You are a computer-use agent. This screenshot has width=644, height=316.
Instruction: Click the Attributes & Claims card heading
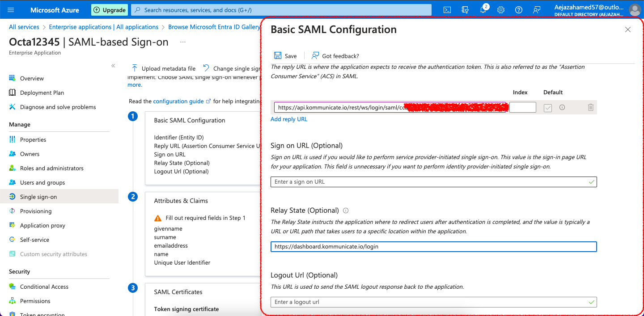coord(181,201)
